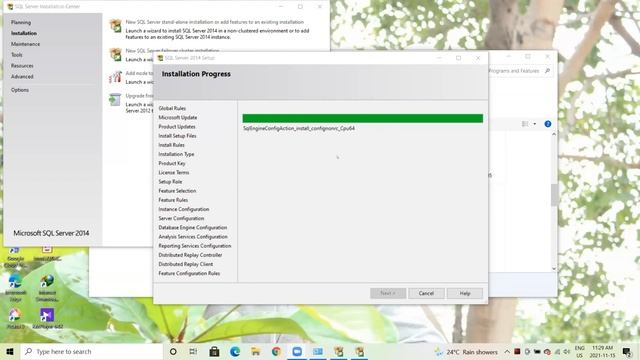Open the KMPlayer 64X desktop shortcut
This screenshot has height=360, width=640.
pyautogui.click(x=47, y=319)
